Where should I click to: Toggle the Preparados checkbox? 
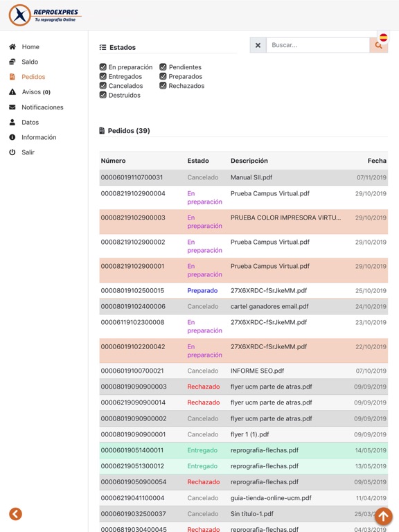[163, 76]
